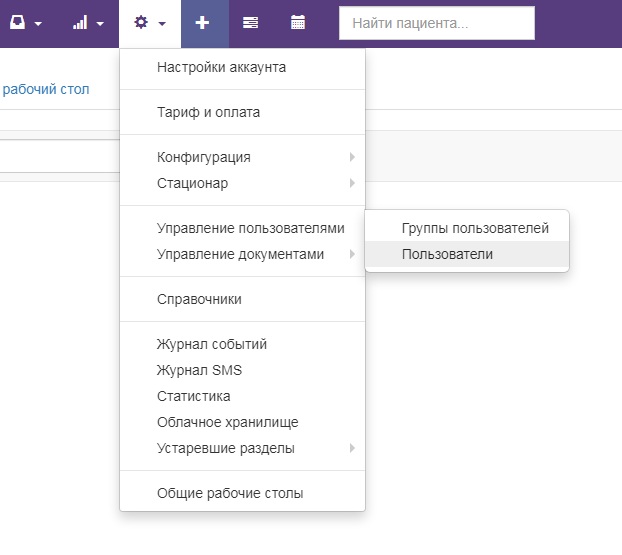Click arrow beside Конфигурация

(x=352, y=157)
